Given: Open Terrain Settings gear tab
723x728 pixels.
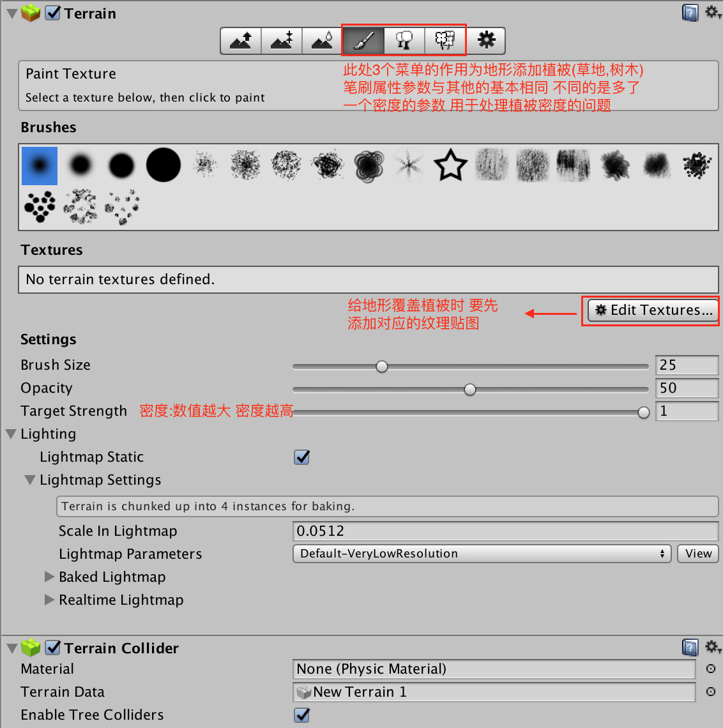Looking at the screenshot, I should (x=485, y=41).
